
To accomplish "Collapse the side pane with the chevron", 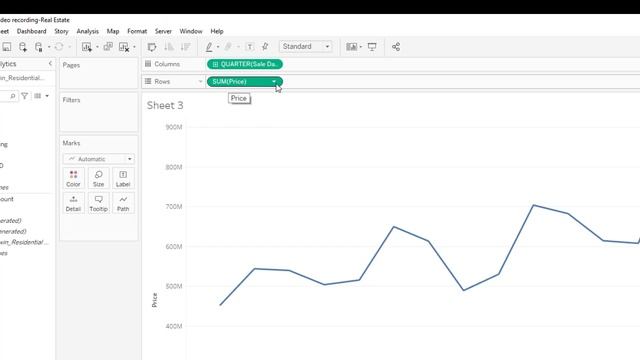I will click(50, 64).
